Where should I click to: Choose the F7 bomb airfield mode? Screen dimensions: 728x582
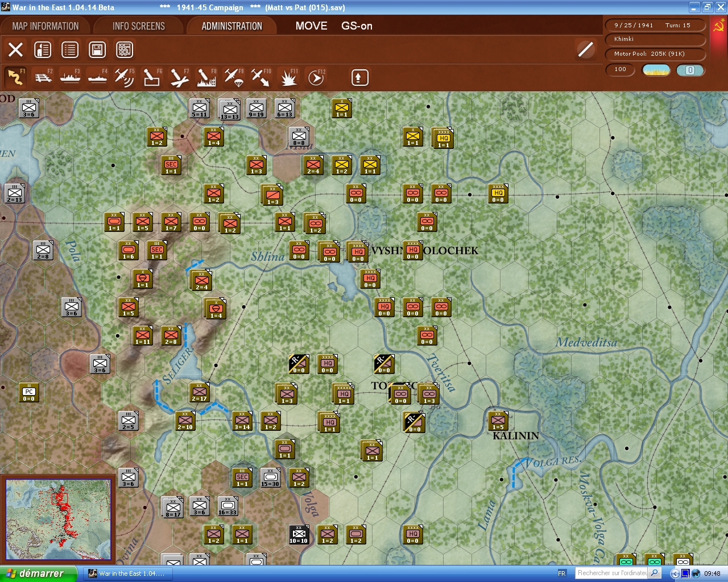tap(179, 77)
